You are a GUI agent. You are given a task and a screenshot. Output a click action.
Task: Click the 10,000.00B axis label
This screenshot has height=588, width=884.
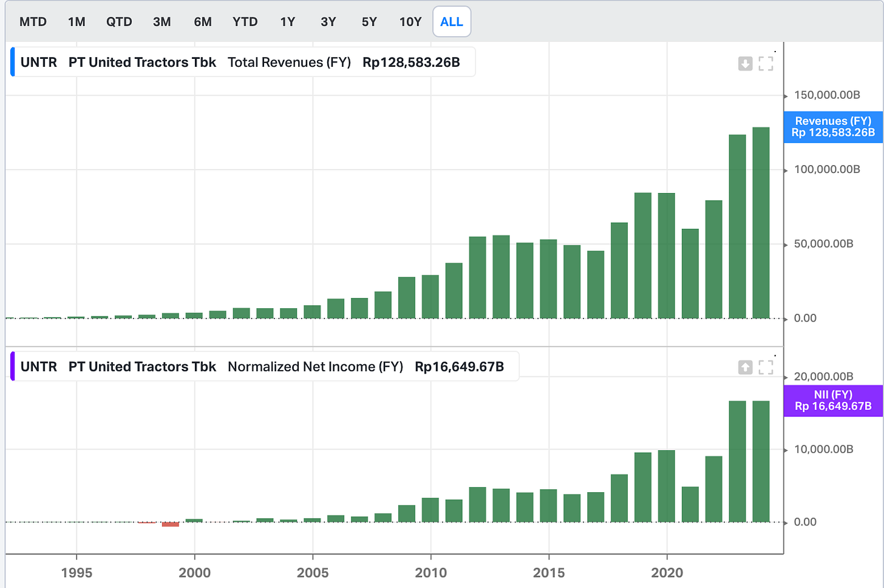(823, 449)
